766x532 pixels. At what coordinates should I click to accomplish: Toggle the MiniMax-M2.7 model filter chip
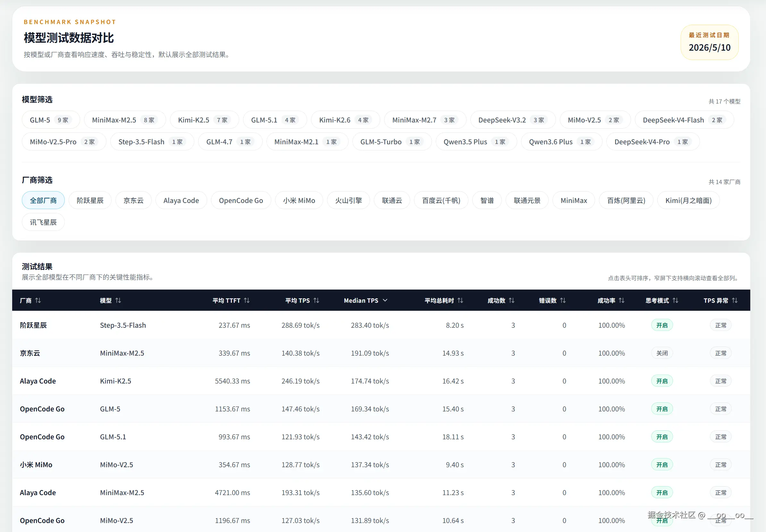[x=425, y=120]
